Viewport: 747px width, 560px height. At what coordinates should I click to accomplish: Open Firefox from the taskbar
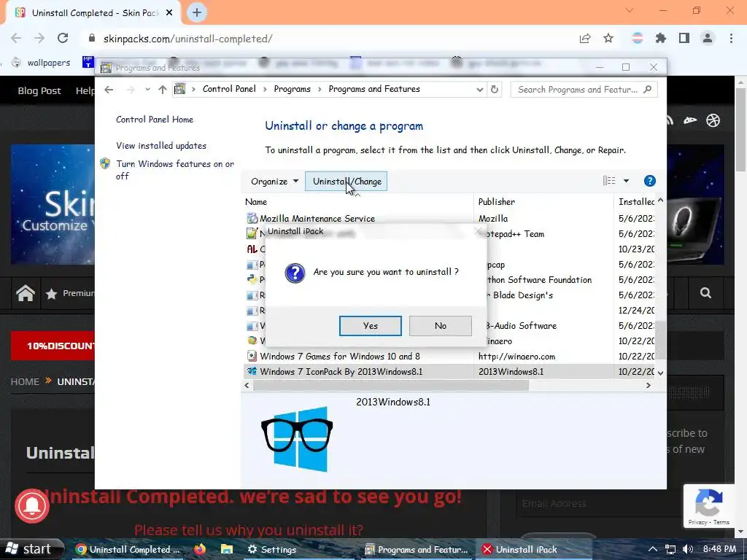pos(200,549)
